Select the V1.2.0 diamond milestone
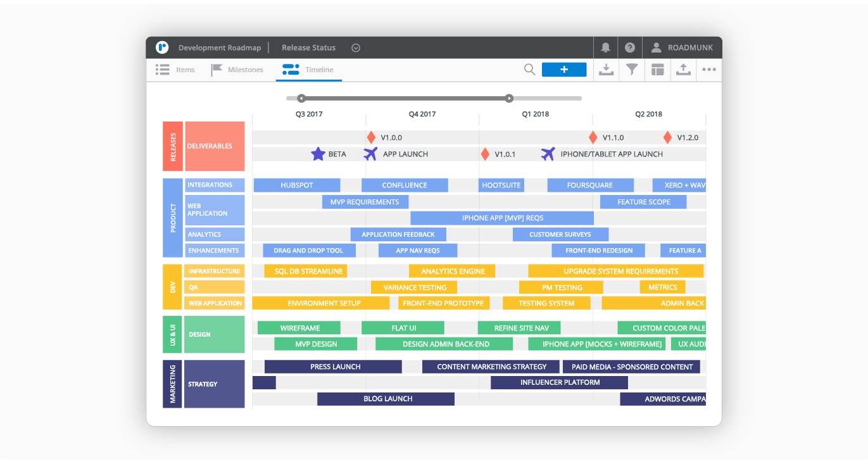 [667, 137]
